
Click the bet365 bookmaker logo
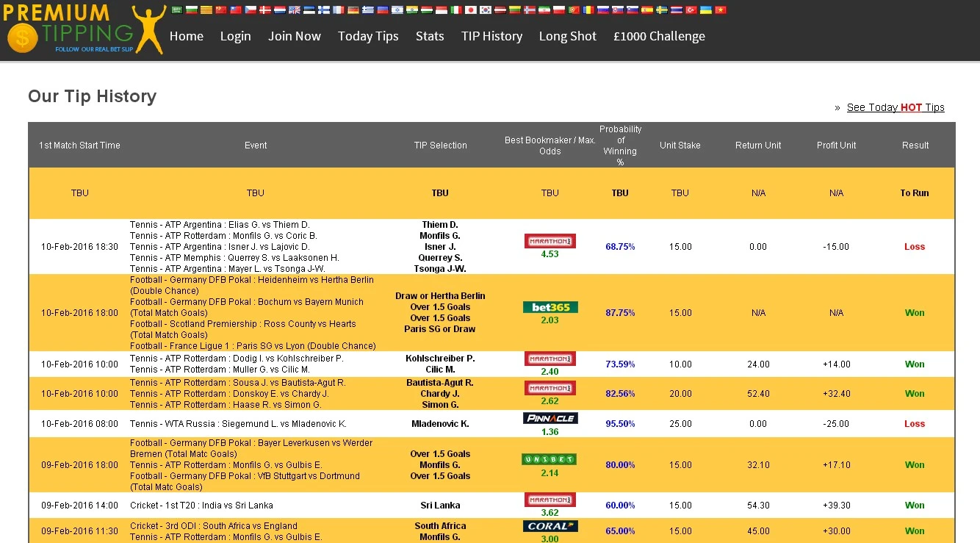550,307
